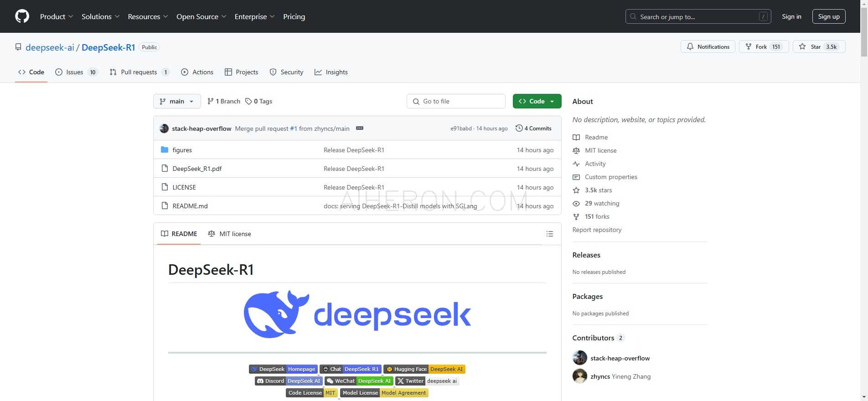Open the Pull requests tab
Screen dimensions: 868x401
pos(139,72)
